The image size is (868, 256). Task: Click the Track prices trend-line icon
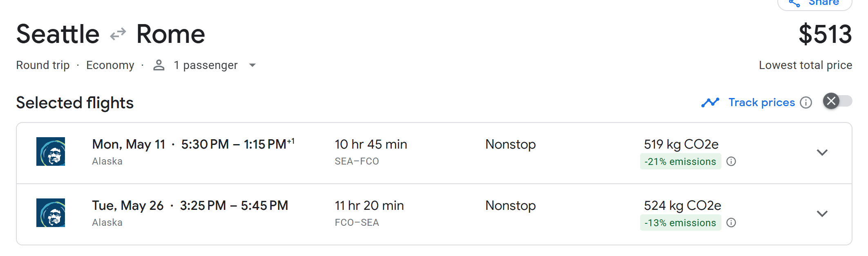710,102
